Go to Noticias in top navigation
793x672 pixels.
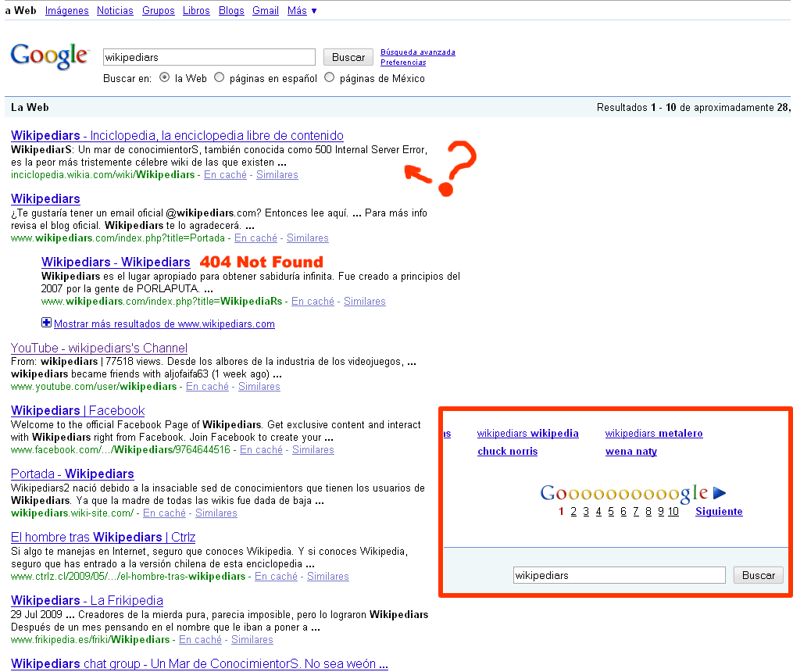tap(115, 11)
